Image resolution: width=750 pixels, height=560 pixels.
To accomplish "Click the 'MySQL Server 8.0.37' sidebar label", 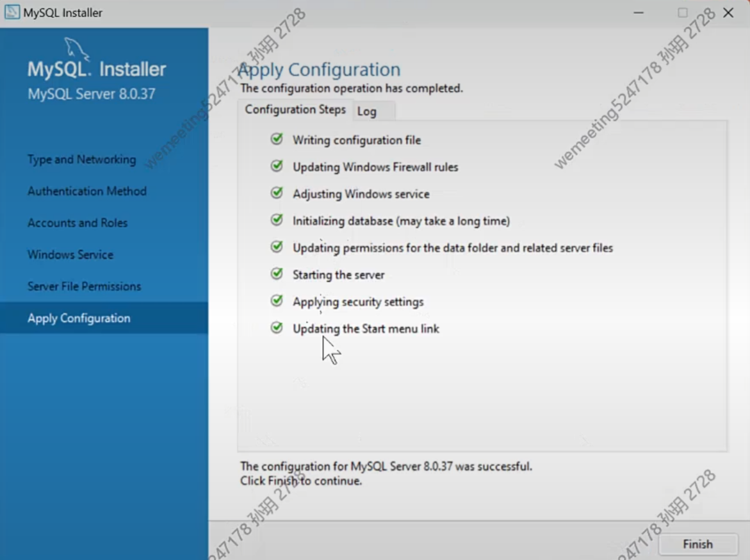I will (92, 94).
